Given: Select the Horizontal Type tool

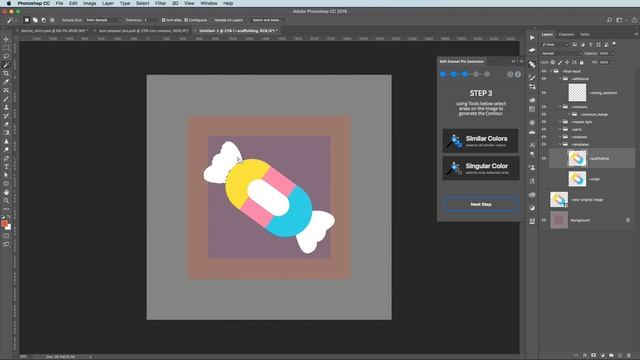Looking at the screenshot, I should 6,167.
